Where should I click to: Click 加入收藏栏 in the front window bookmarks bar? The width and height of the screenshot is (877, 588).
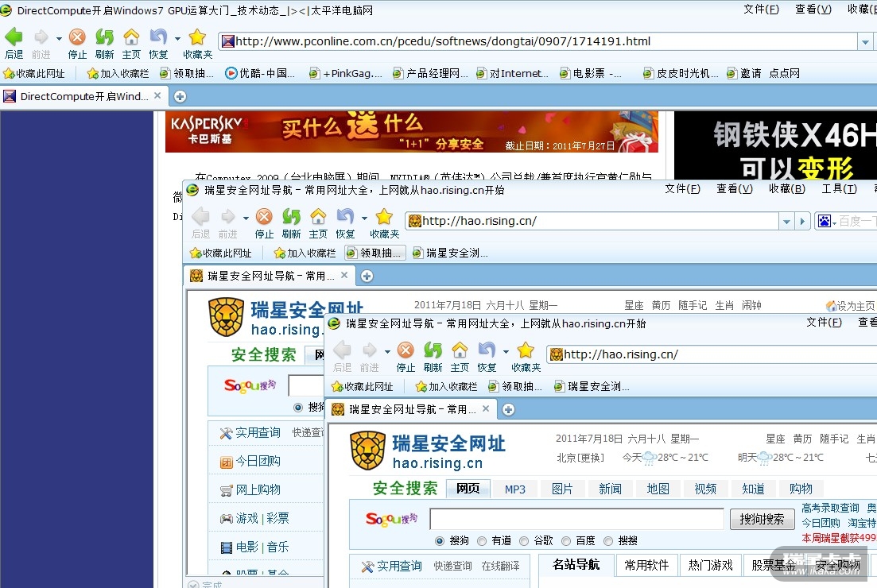446,386
